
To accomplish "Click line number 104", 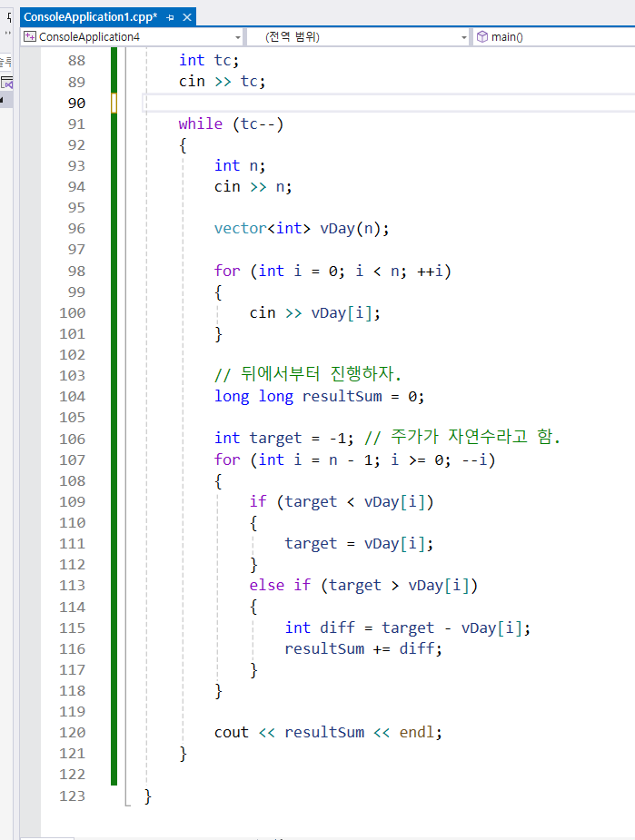I will pyautogui.click(x=73, y=397).
